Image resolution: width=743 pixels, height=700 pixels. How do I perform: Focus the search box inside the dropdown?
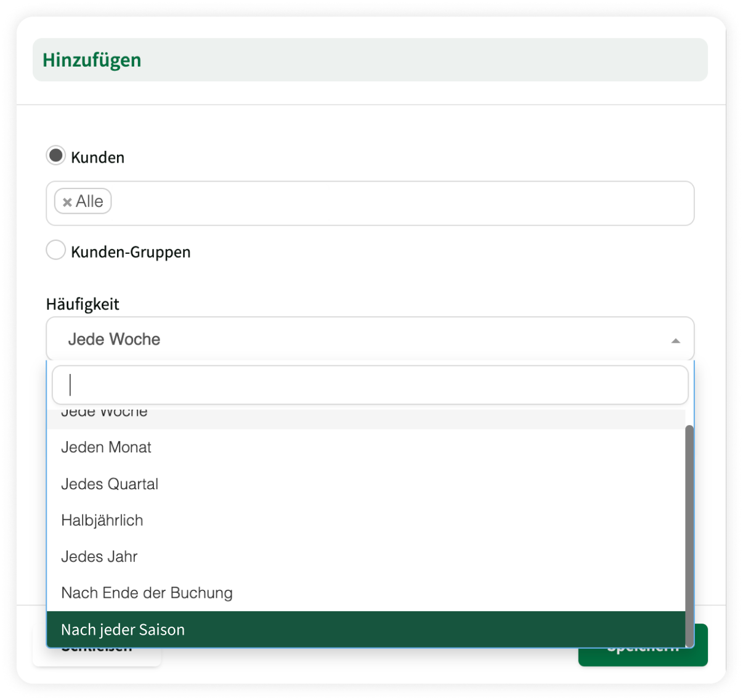370,385
